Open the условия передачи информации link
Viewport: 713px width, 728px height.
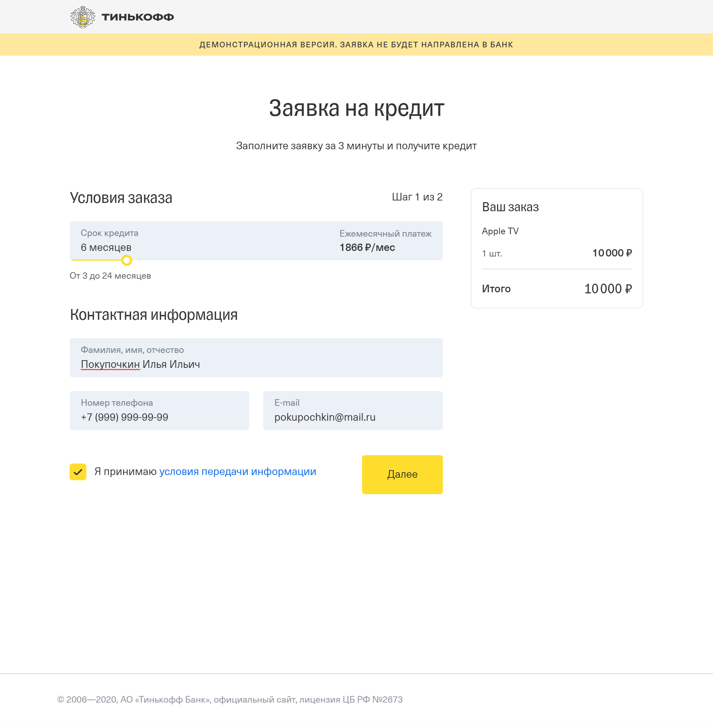point(237,472)
